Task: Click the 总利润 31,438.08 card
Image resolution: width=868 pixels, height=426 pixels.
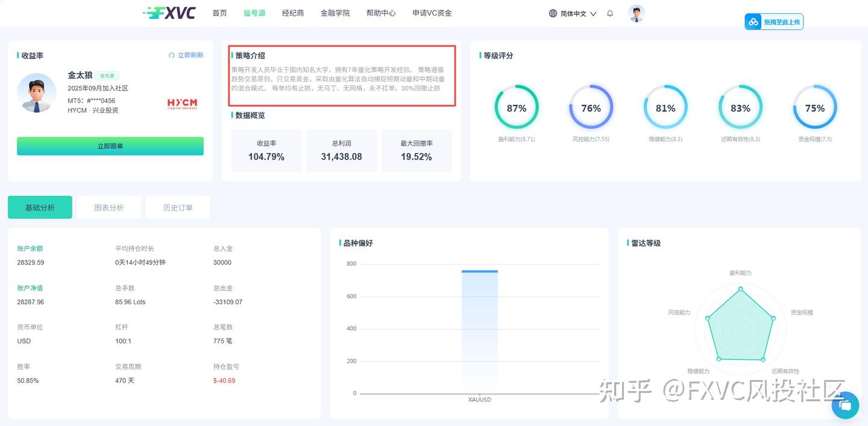Action: (x=342, y=151)
